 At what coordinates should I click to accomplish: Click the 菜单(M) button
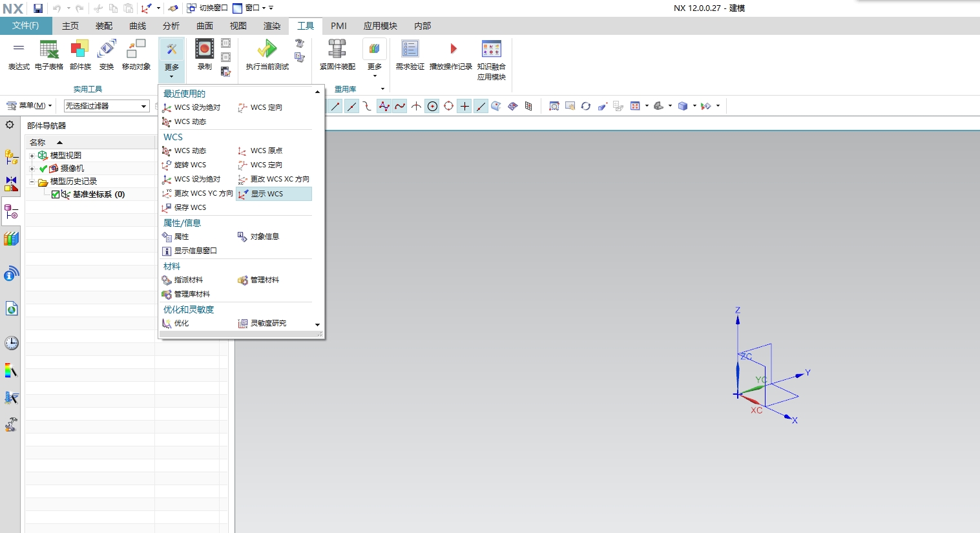30,105
